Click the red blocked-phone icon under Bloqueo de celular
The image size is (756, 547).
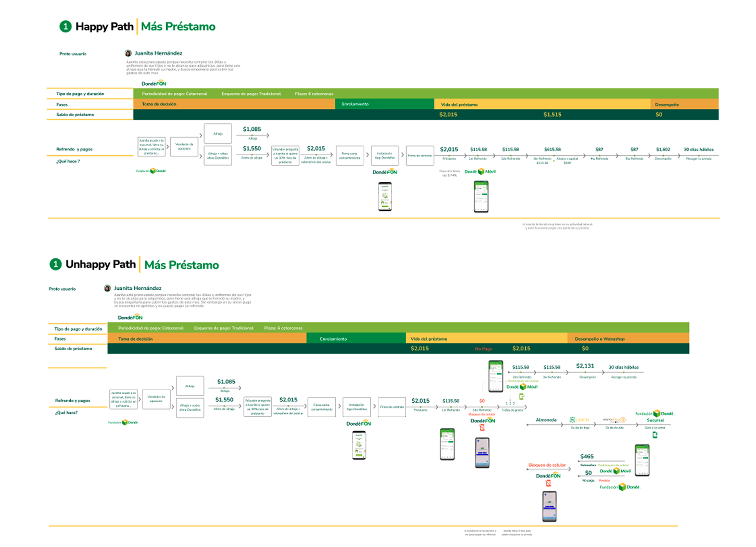pos(549,483)
